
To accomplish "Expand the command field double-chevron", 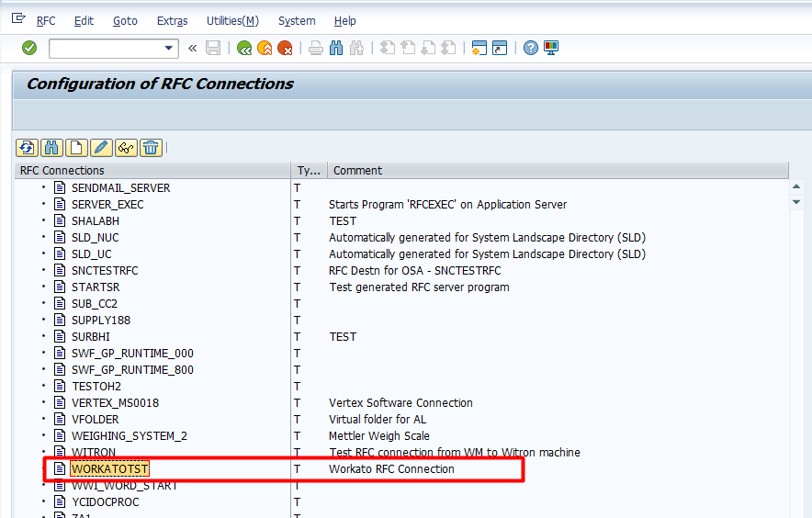I will (x=192, y=48).
